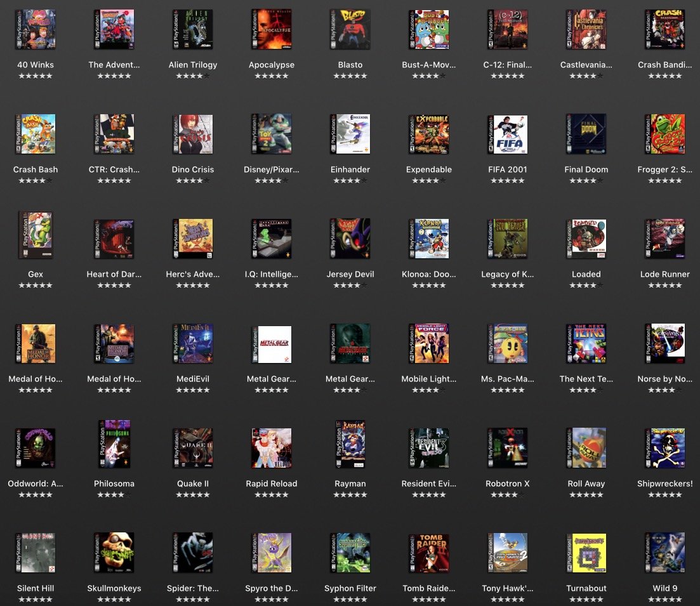Select the FIFA 2001 box art
This screenshot has width=700, height=606.
coord(507,133)
